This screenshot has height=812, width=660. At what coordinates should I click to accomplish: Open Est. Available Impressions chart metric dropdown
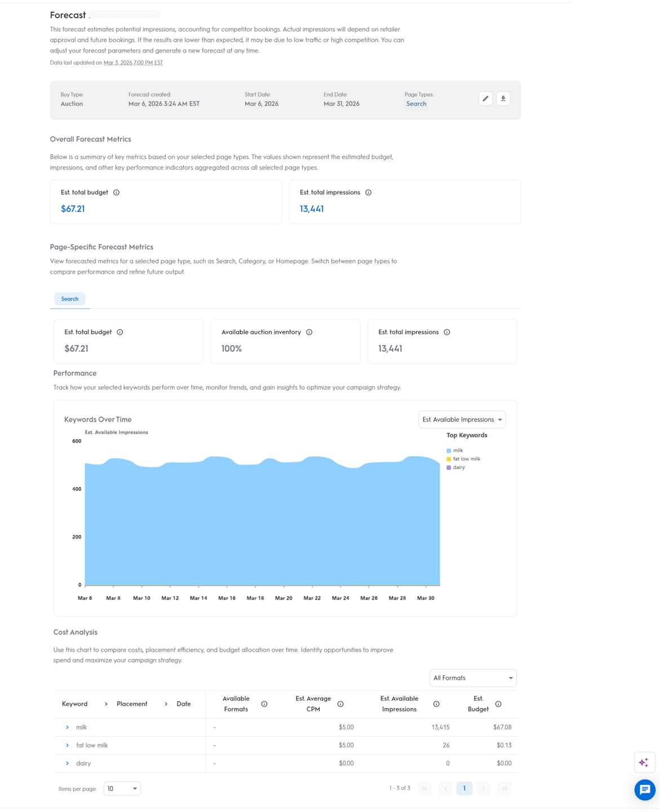pyautogui.click(x=462, y=420)
